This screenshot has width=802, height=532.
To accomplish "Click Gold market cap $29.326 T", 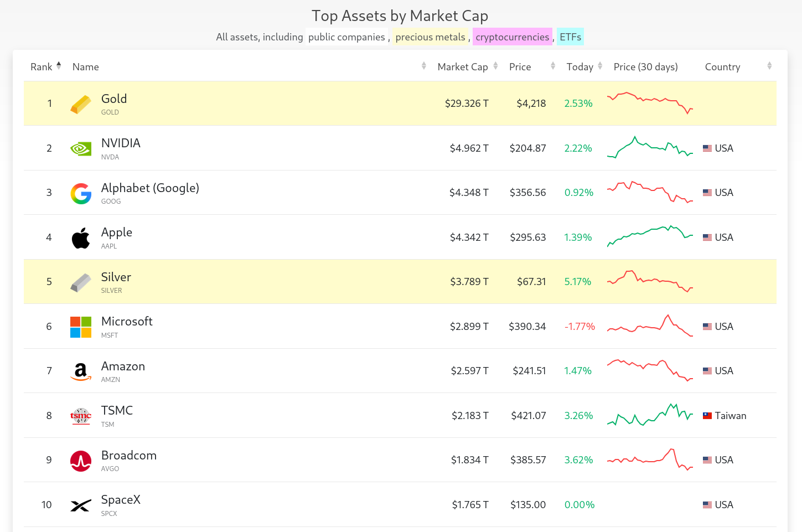I will click(467, 104).
